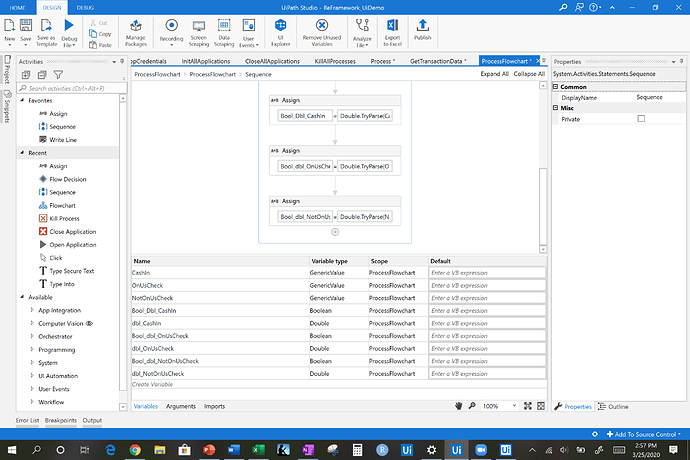Click the Paste command
This screenshot has height=460, width=690.
pyautogui.click(x=100, y=45)
